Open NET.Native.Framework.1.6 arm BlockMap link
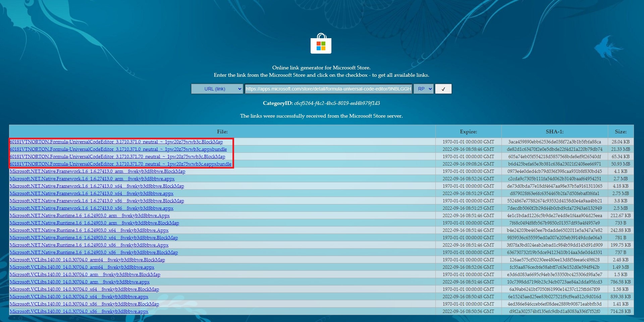644x322 pixels. tap(98, 171)
